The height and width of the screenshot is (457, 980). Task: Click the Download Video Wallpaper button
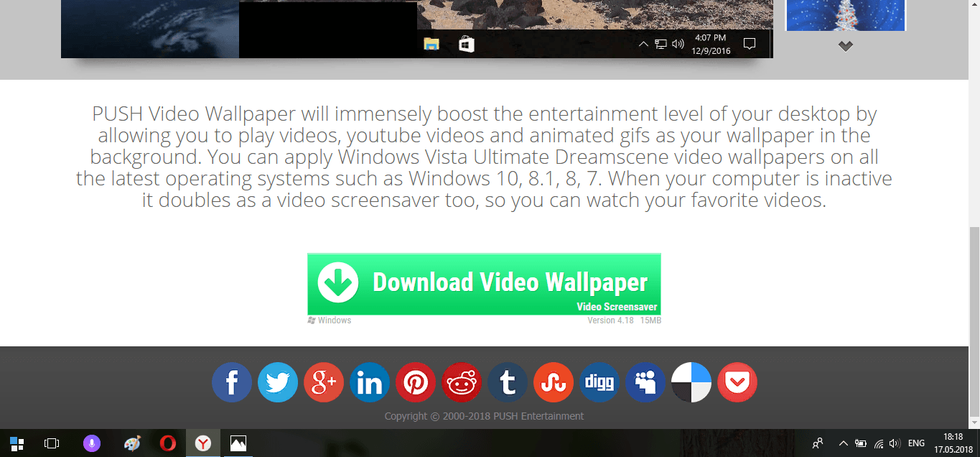(x=484, y=284)
